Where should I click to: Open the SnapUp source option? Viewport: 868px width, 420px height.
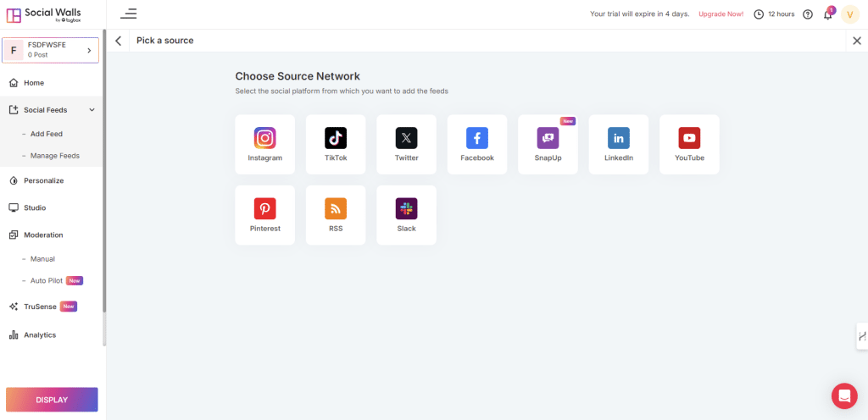548,144
